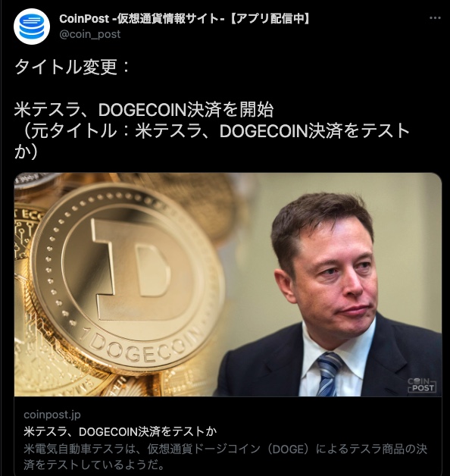The image size is (450, 476).
Task: Click the 1DOGECOIN engraving on coin
Action: [142, 343]
